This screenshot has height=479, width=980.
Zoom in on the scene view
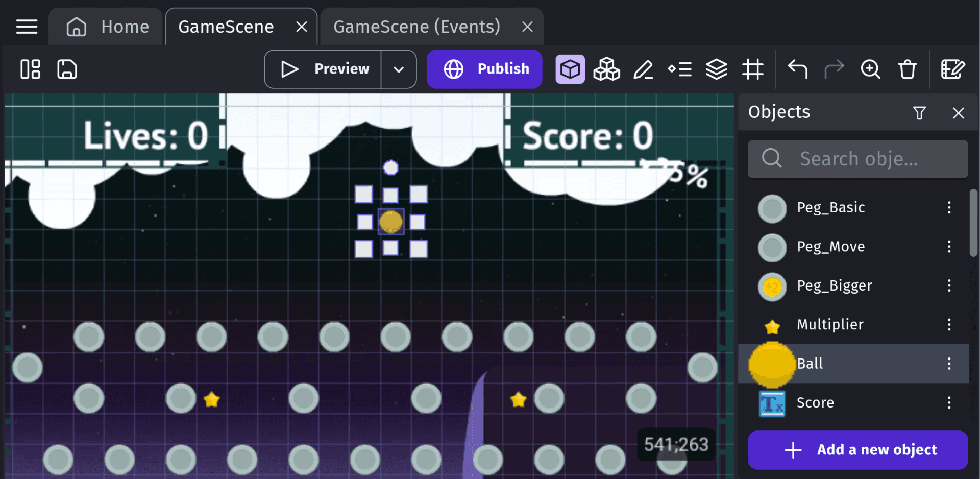(x=871, y=69)
